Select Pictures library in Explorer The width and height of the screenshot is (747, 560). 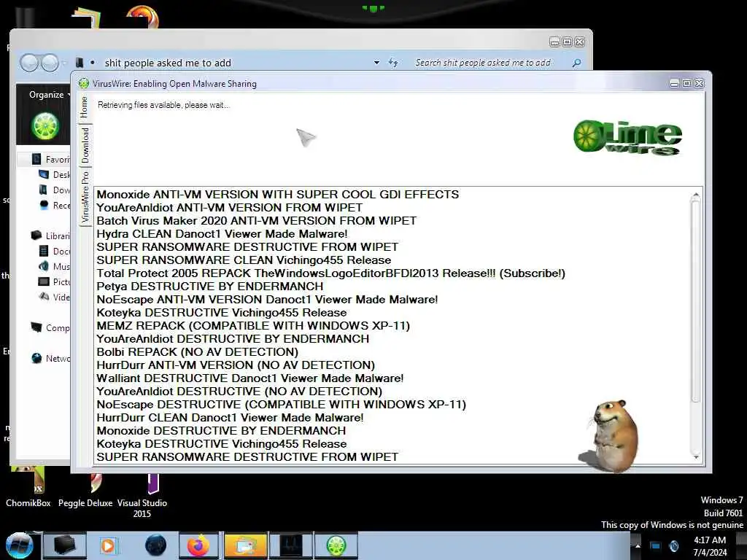pyautogui.click(x=54, y=282)
